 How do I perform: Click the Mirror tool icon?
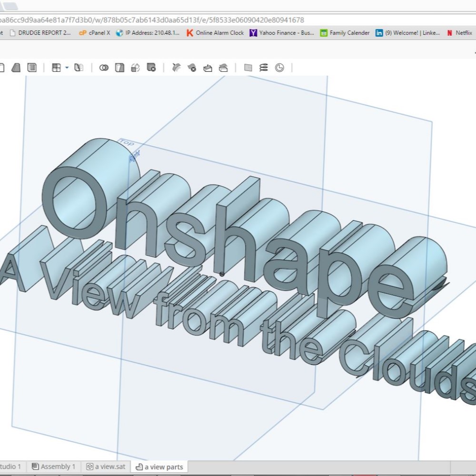click(79, 68)
